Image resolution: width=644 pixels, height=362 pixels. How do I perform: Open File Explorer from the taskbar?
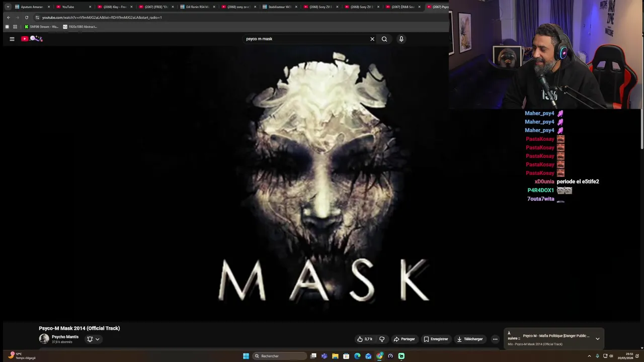(335, 356)
